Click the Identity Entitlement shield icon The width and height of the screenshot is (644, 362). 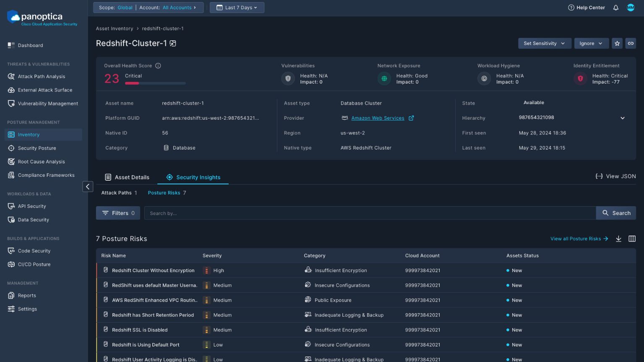(580, 79)
